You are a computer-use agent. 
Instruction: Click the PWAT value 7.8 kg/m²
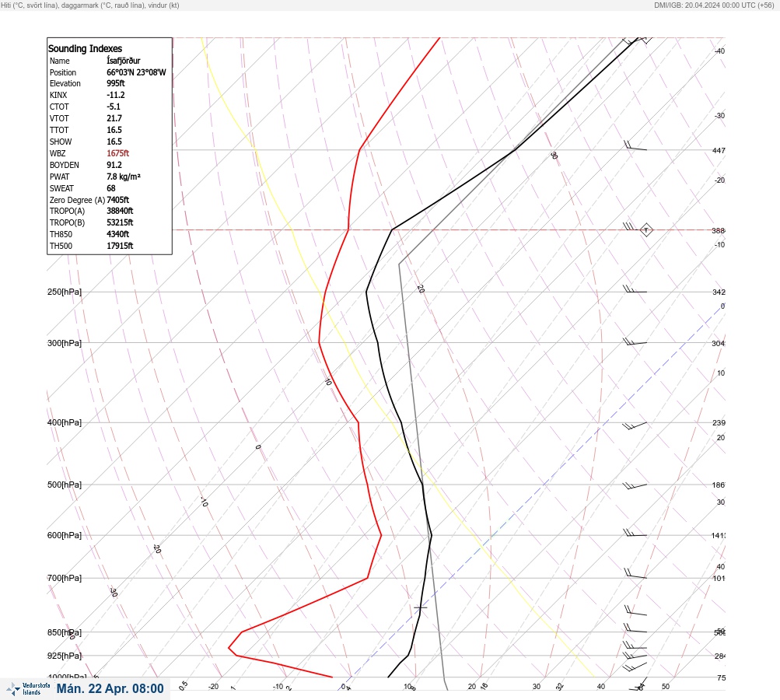[x=124, y=177]
